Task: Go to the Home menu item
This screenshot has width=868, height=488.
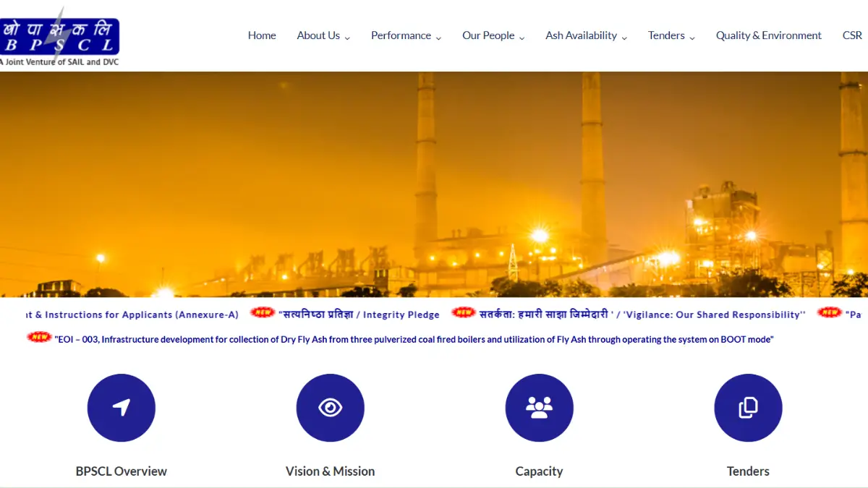Action: (262, 35)
